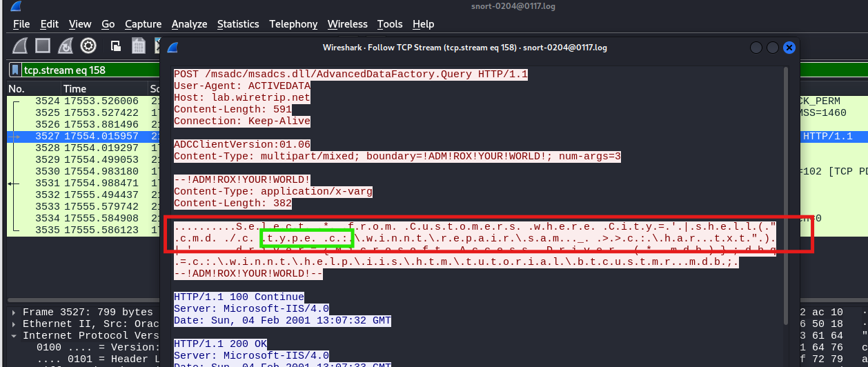Screen dimensions: 868x367
Task: Select packet row 3532
Action: coord(83,195)
